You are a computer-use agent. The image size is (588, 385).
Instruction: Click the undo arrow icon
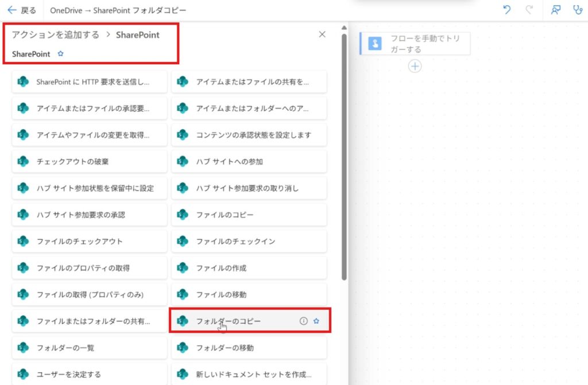pos(507,10)
